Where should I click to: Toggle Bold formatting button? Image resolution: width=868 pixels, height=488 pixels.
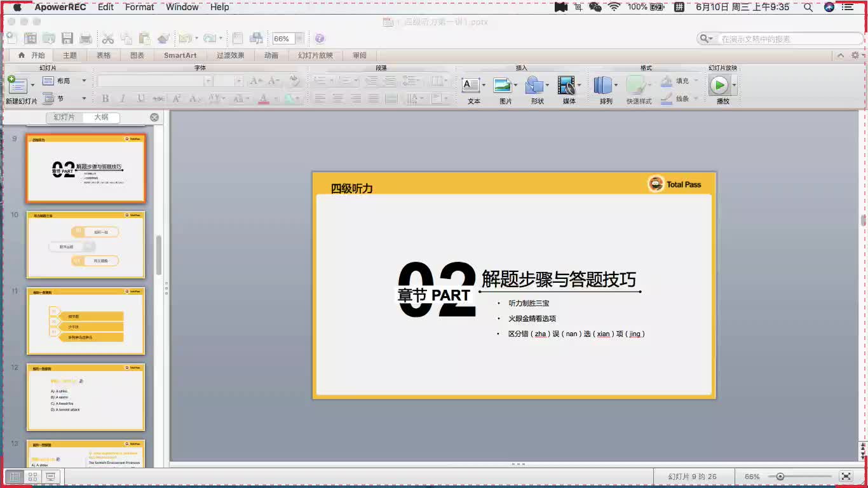105,98
